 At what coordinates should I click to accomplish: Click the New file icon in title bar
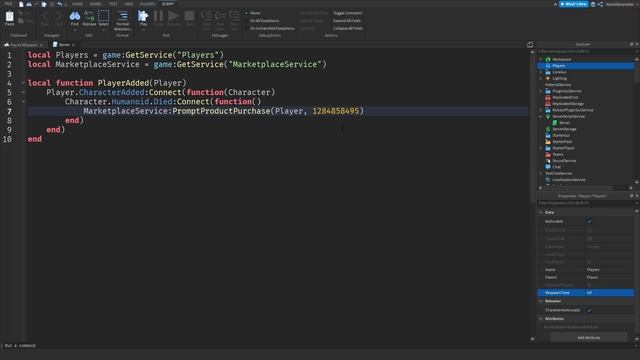click(x=21, y=4)
